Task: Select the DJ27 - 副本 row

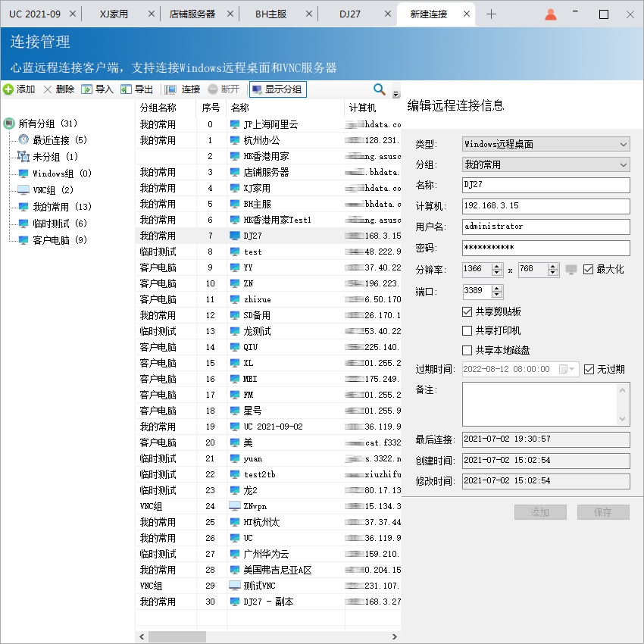Action: (268, 602)
